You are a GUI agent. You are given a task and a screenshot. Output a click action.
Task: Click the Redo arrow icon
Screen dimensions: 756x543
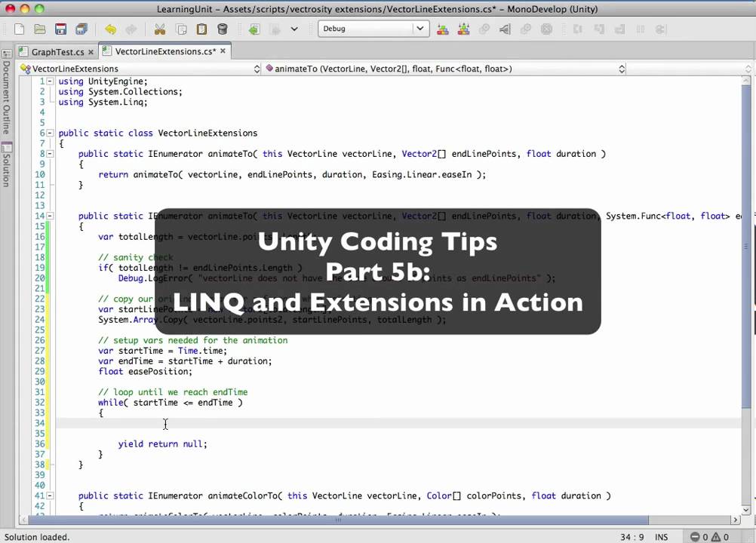pyautogui.click(x=131, y=29)
